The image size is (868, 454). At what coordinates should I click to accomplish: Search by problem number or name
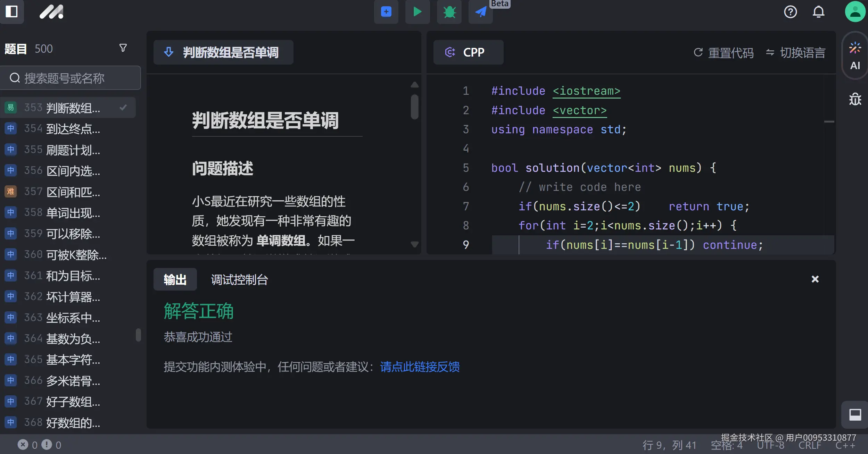[x=71, y=78]
